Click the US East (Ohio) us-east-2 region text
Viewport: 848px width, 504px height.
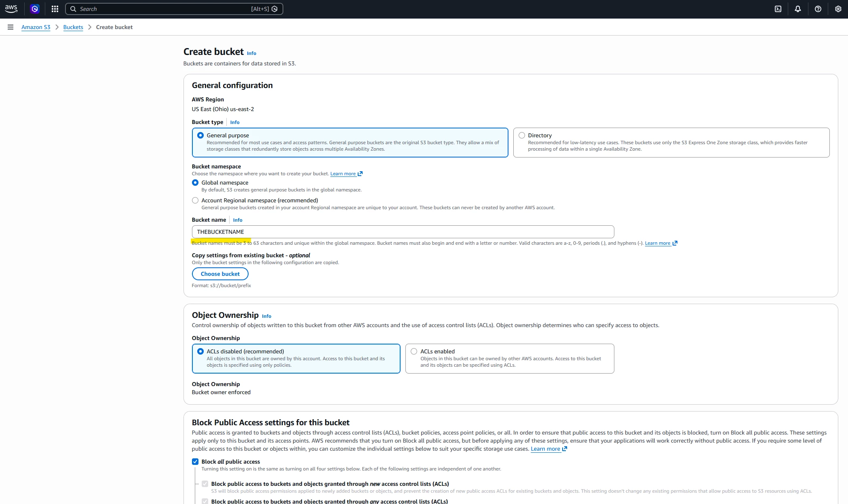pyautogui.click(x=223, y=109)
